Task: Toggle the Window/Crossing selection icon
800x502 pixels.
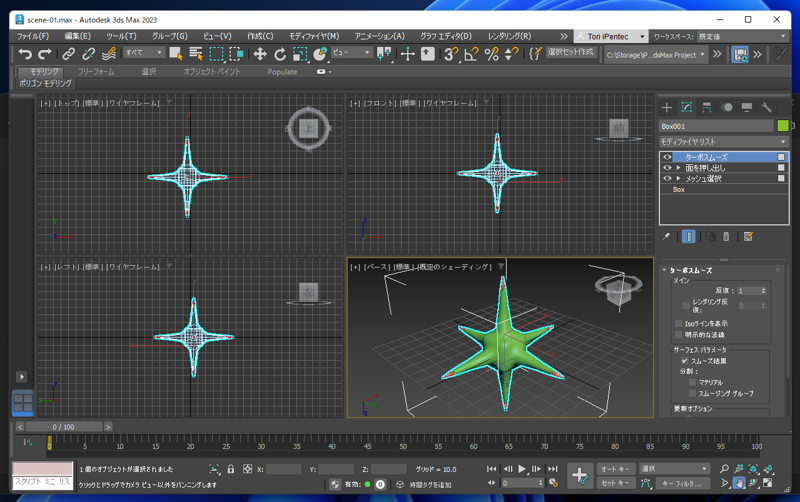Action: 236,54
